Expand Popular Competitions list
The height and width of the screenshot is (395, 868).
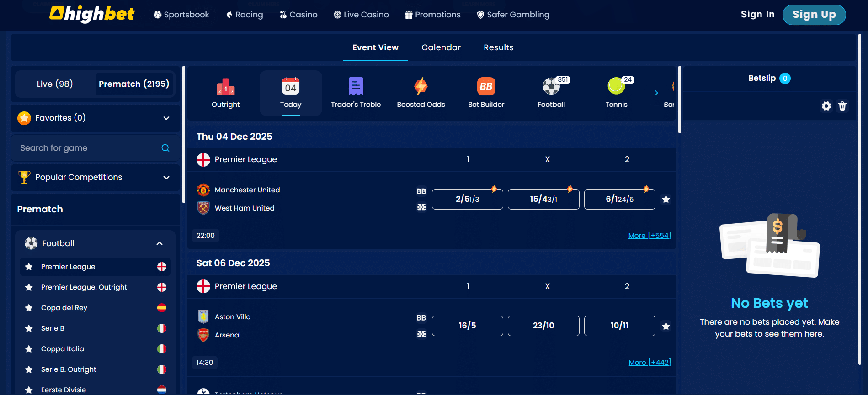pyautogui.click(x=166, y=177)
